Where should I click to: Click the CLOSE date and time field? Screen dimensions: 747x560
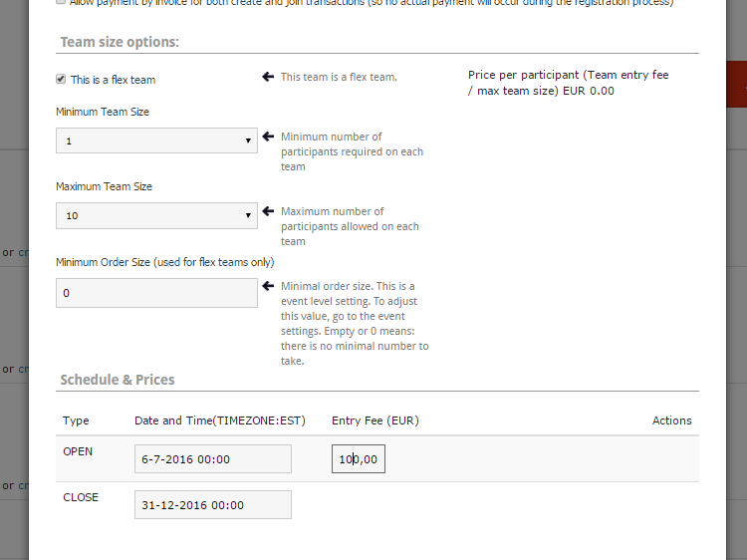pyautogui.click(x=213, y=505)
